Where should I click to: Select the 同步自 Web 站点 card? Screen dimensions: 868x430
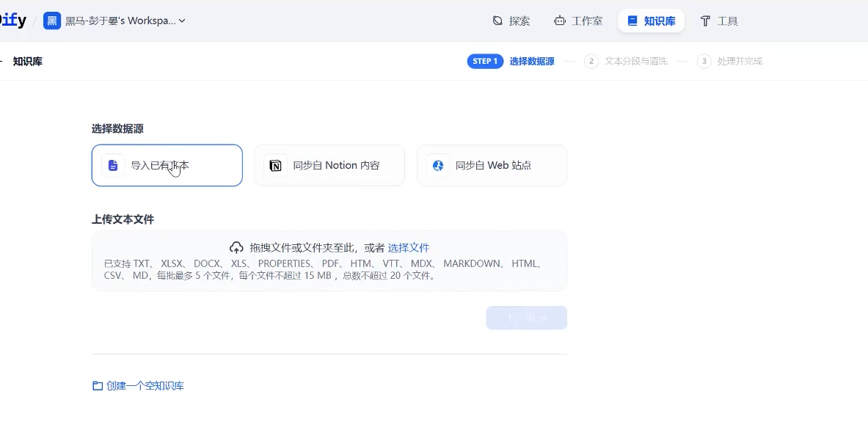pyautogui.click(x=492, y=166)
